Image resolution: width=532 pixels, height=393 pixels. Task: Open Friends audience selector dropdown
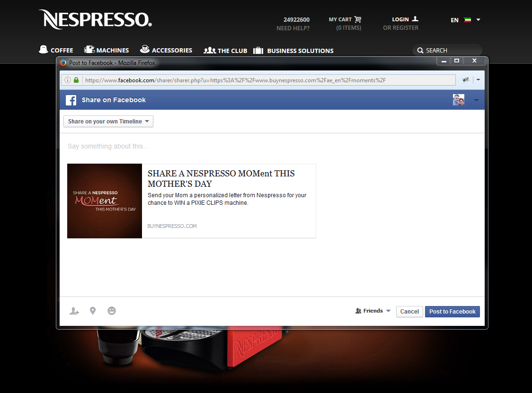tap(373, 311)
